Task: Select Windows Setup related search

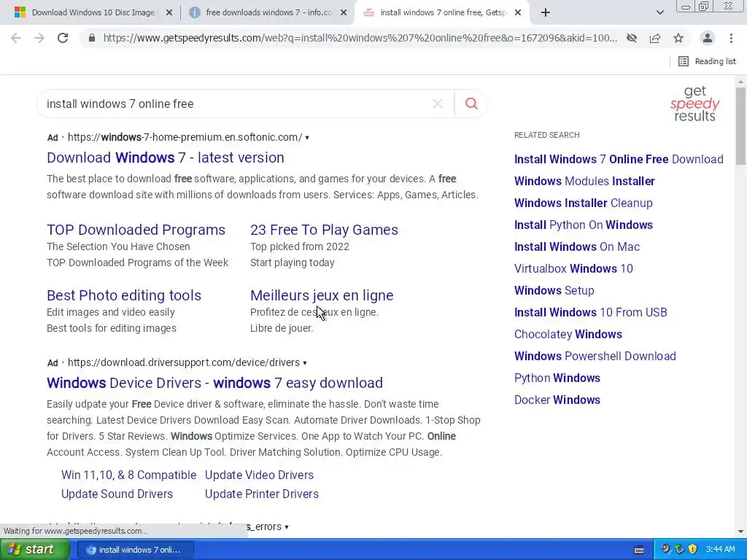Action: pos(554,290)
